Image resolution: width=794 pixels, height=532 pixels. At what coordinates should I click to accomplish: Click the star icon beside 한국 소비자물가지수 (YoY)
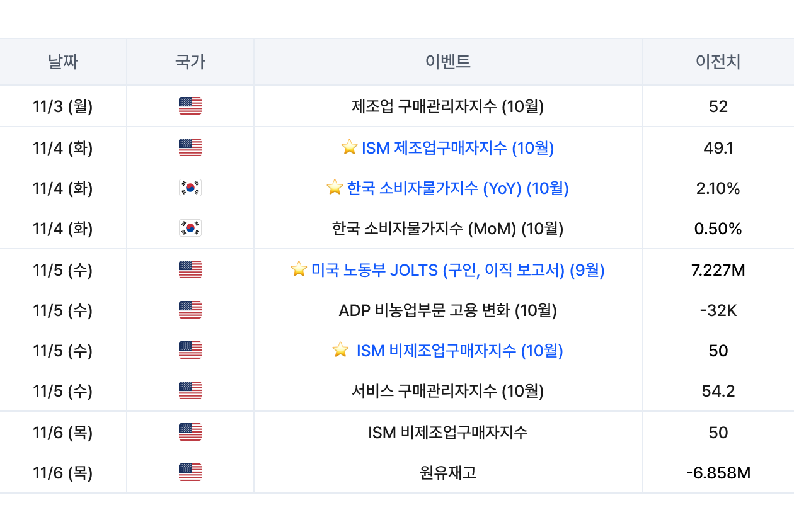pyautogui.click(x=335, y=188)
